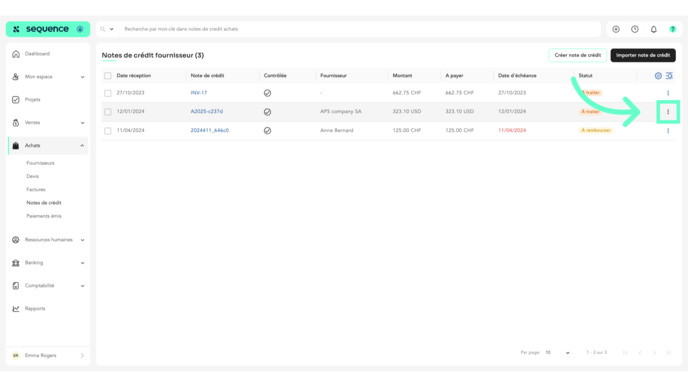Image resolution: width=688 pixels, height=387 pixels.
Task: Click the keyword search input field
Action: [x=360, y=29]
